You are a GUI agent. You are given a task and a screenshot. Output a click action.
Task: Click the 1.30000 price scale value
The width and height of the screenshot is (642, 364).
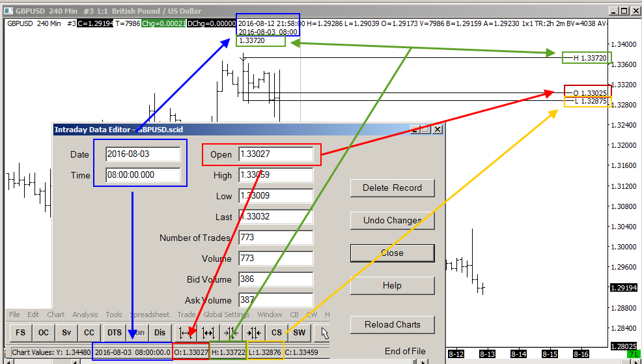(625, 247)
